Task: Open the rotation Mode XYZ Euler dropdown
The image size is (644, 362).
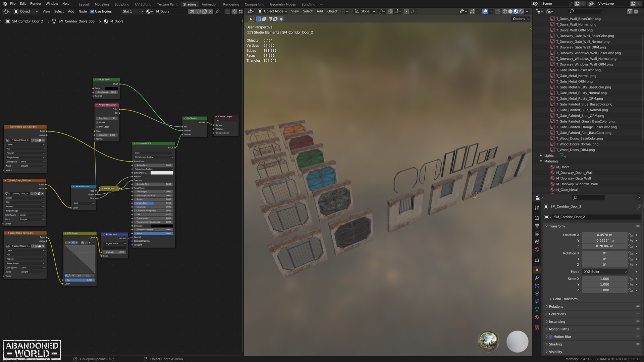Action: pos(604,272)
